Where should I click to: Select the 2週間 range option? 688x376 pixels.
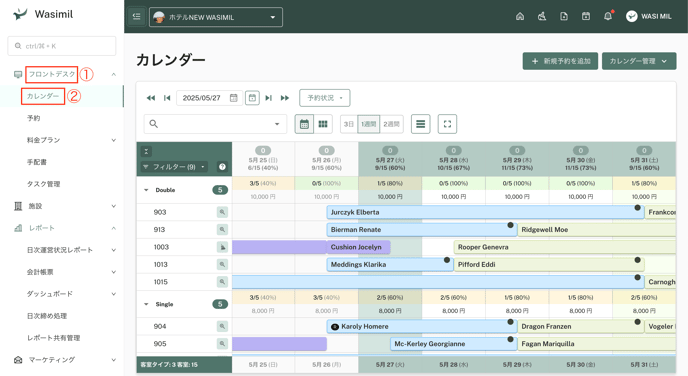point(391,124)
